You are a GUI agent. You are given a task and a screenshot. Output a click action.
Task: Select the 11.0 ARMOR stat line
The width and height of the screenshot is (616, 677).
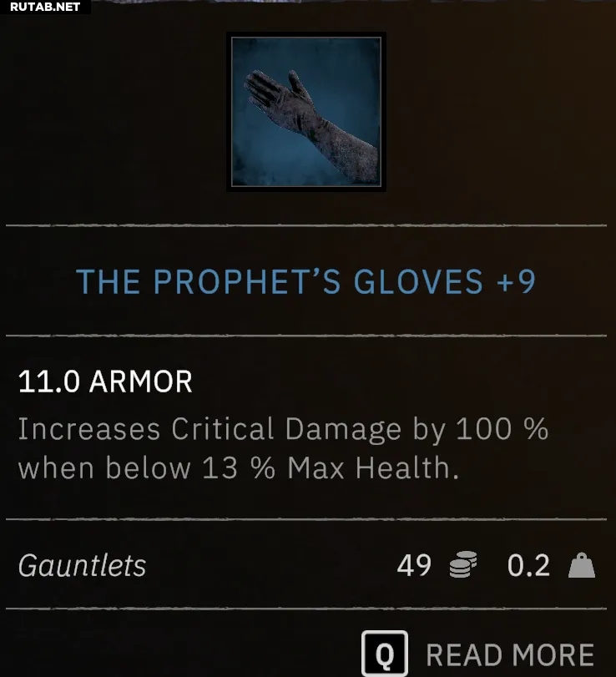[105, 381]
